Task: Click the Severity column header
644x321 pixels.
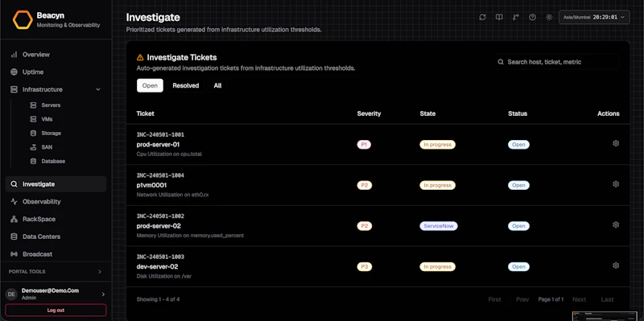Action: click(369, 113)
